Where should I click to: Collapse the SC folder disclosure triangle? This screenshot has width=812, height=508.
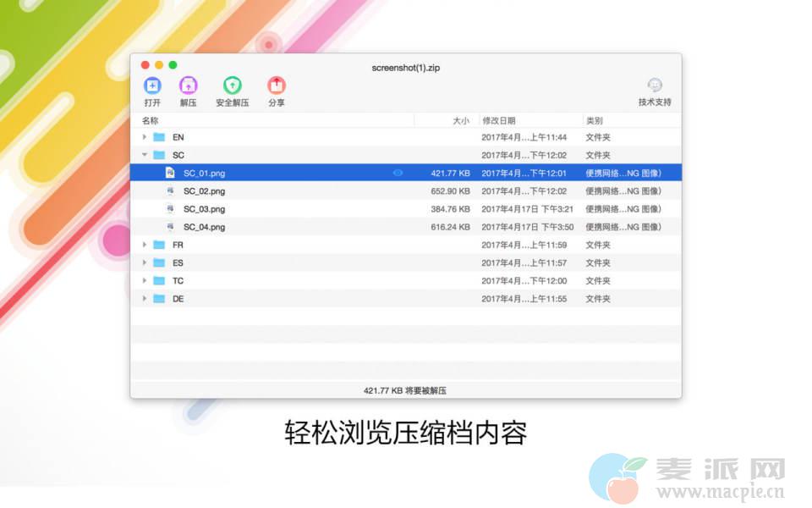[145, 155]
